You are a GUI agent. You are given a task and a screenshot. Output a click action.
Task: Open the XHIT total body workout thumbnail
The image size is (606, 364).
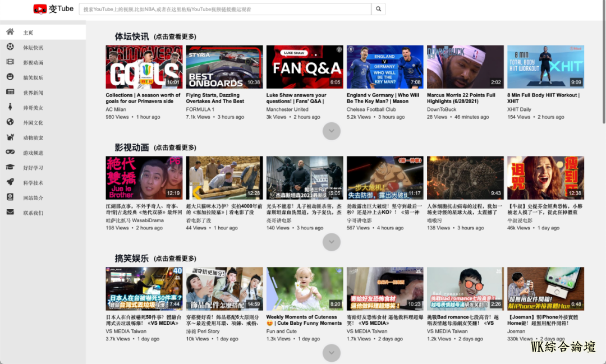[546, 67]
